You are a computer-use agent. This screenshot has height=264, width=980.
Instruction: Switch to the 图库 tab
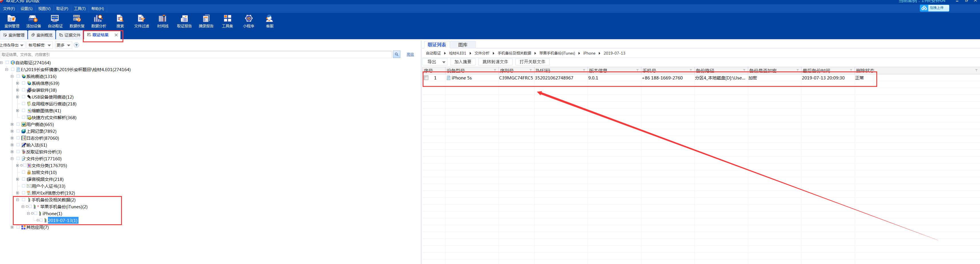pyautogui.click(x=463, y=45)
